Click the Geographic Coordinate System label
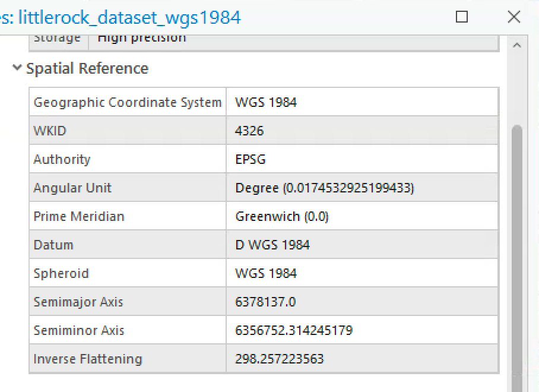Viewport: 539px width, 392px height. (127, 102)
